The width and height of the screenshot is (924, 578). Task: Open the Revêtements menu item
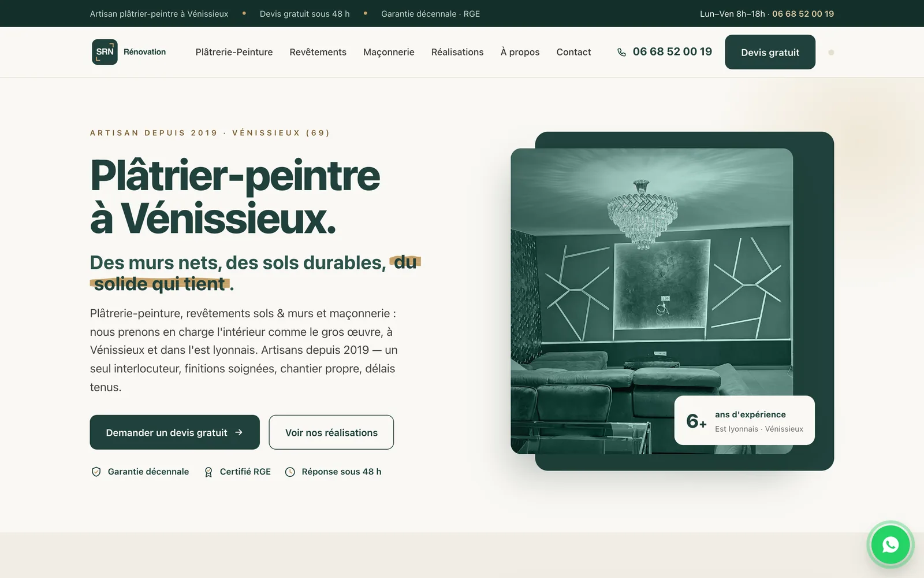point(318,52)
